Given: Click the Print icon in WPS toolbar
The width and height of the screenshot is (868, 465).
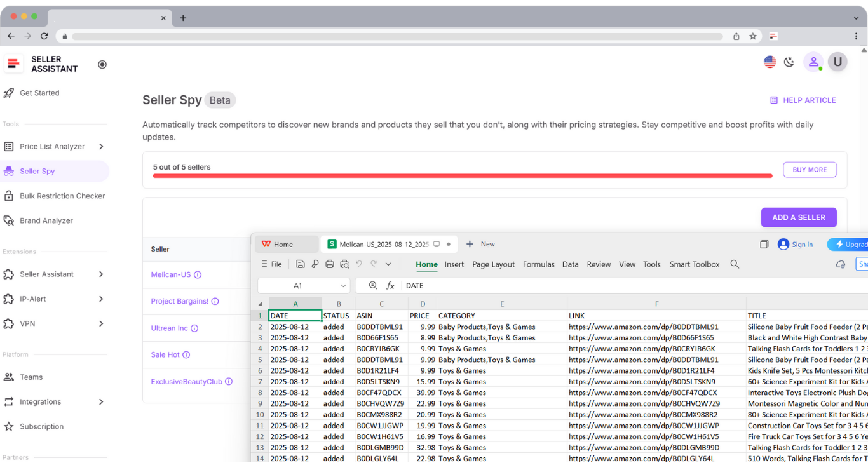Looking at the screenshot, I should coord(329,264).
